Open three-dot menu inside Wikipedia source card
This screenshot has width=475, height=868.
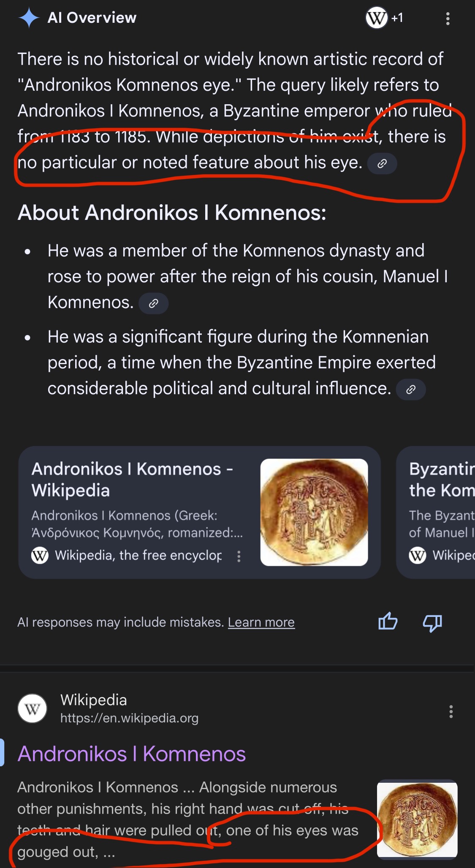tap(239, 556)
